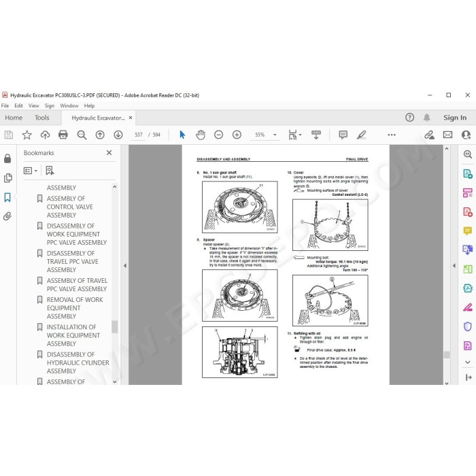Click the security lock panel icon
476x476 pixels.
point(7,158)
